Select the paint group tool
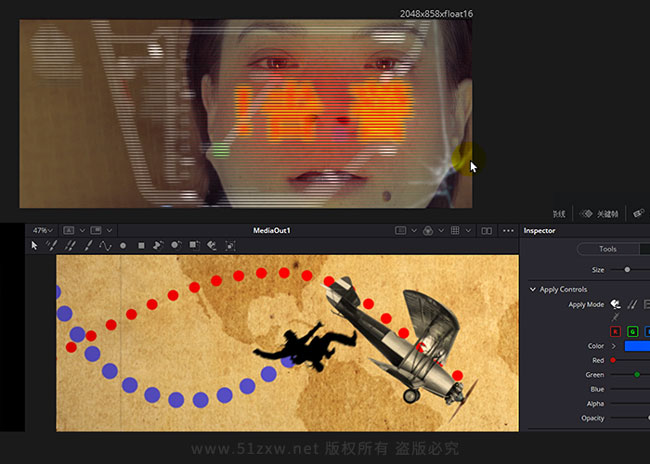 coord(230,246)
